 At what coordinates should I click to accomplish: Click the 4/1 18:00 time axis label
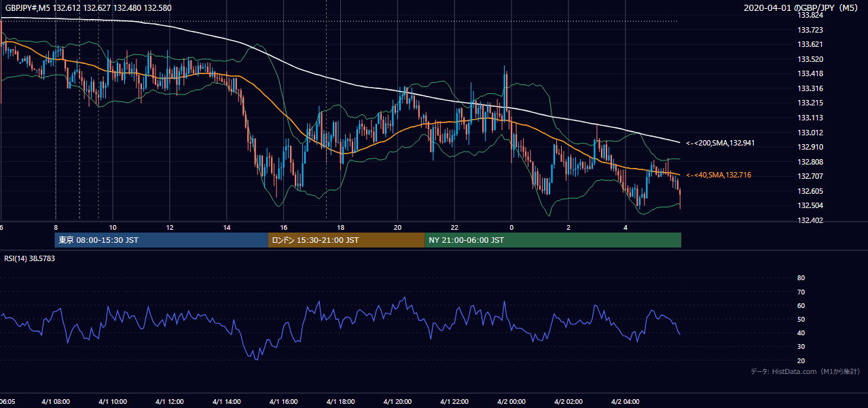341,402
